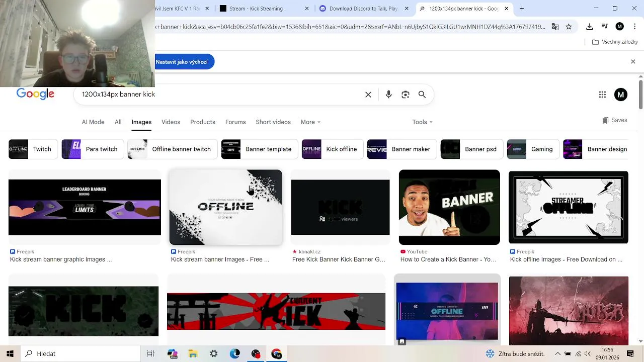The height and width of the screenshot is (362, 644).
Task: Open Microsoft Edge from taskbar
Action: pos(235,353)
